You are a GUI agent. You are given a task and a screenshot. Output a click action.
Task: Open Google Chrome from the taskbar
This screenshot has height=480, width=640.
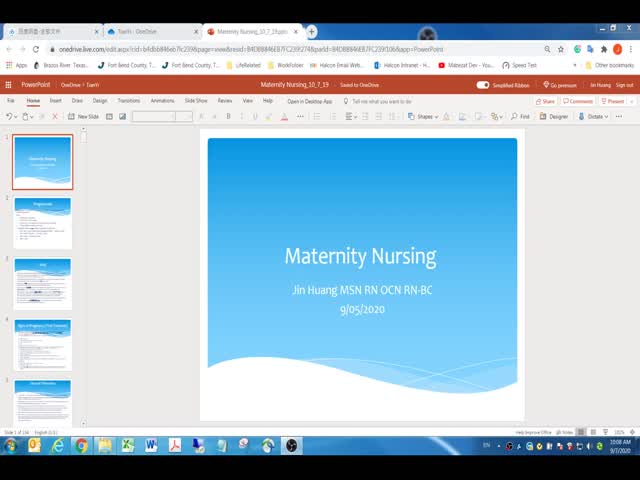pos(81,446)
